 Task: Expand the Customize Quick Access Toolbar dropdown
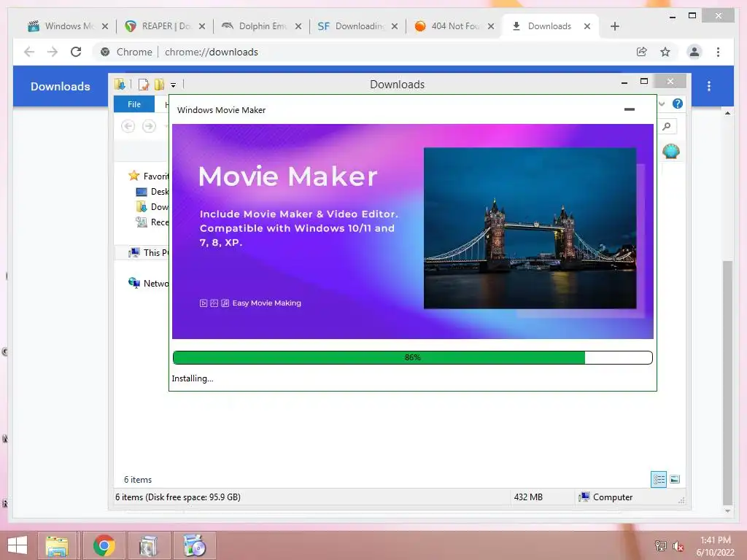coord(174,85)
